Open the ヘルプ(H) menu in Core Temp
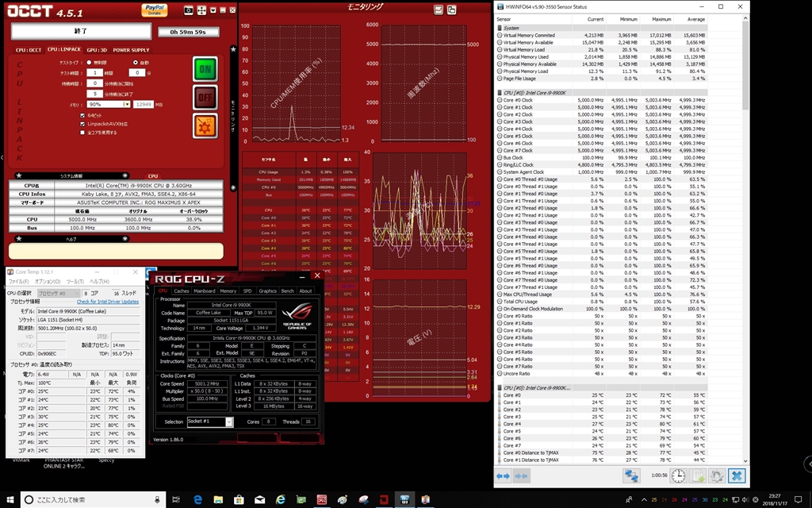812x508 pixels. [x=99, y=282]
